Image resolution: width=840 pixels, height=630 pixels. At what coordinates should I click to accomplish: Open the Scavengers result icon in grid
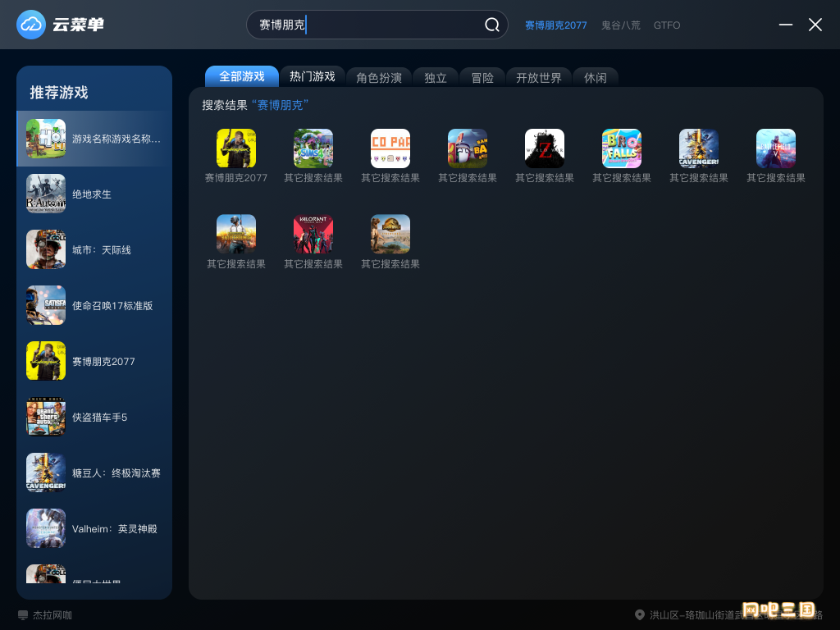pos(699,148)
